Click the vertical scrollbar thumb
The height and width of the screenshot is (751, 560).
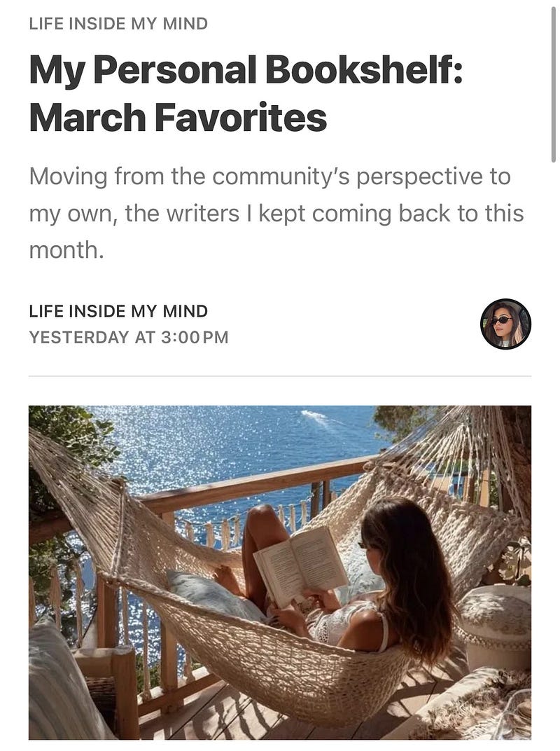tap(553, 84)
